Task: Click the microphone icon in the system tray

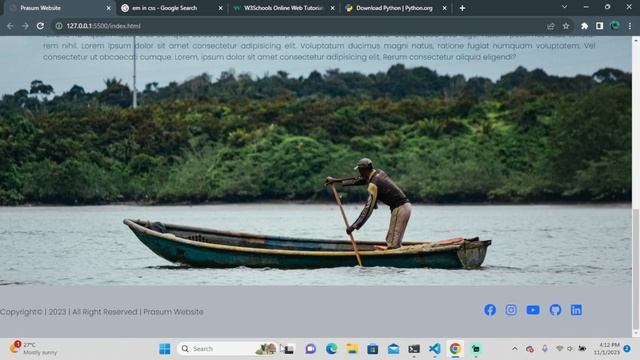Action: pos(544,349)
